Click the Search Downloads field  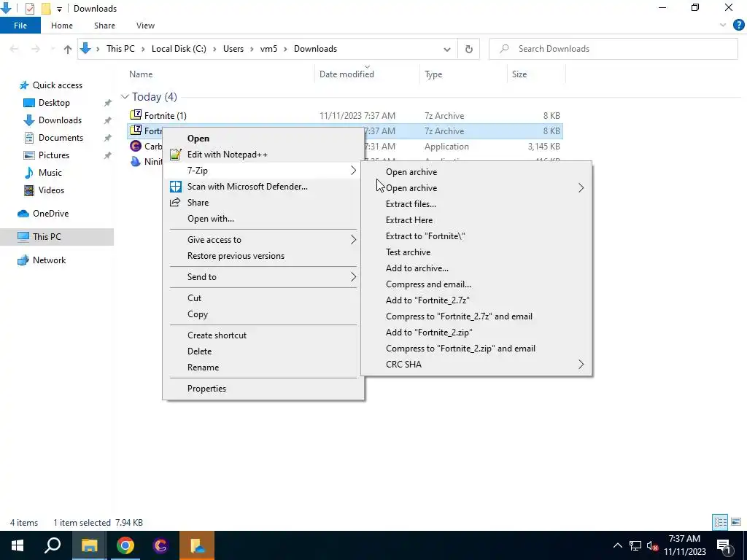[613, 49]
